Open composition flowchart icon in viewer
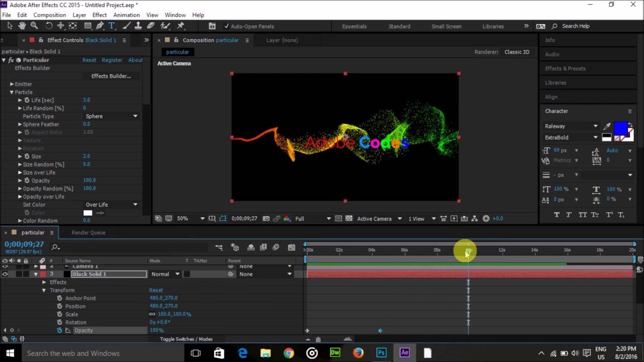 (x=474, y=219)
